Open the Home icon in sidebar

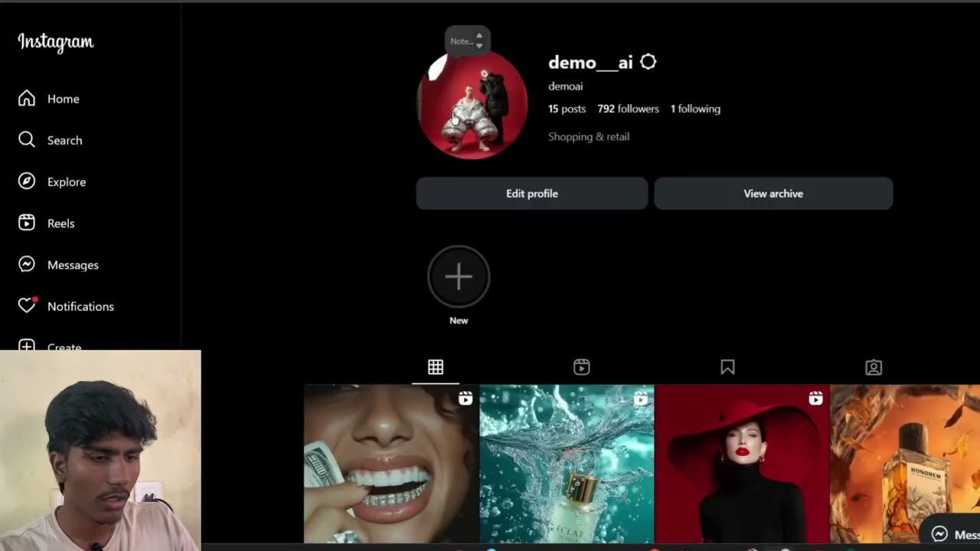coord(27,99)
